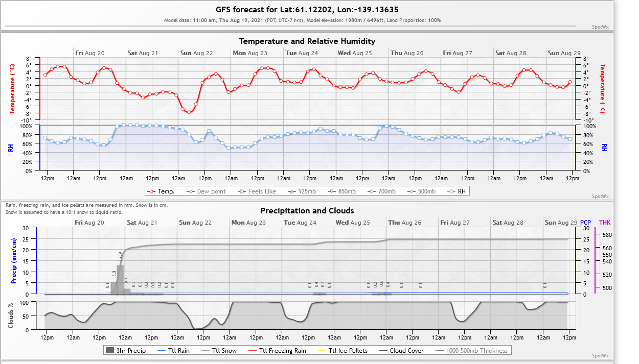Enable the 850mb temperature series
This screenshot has width=639, height=364.
point(341,191)
